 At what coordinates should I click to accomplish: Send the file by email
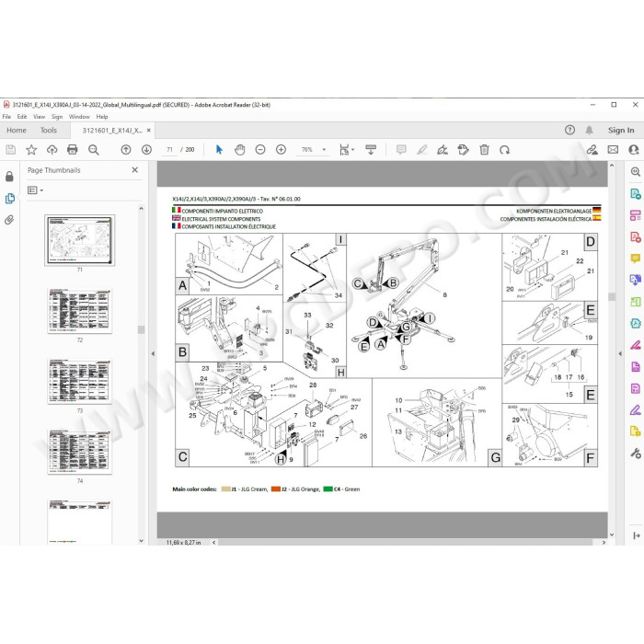613,150
